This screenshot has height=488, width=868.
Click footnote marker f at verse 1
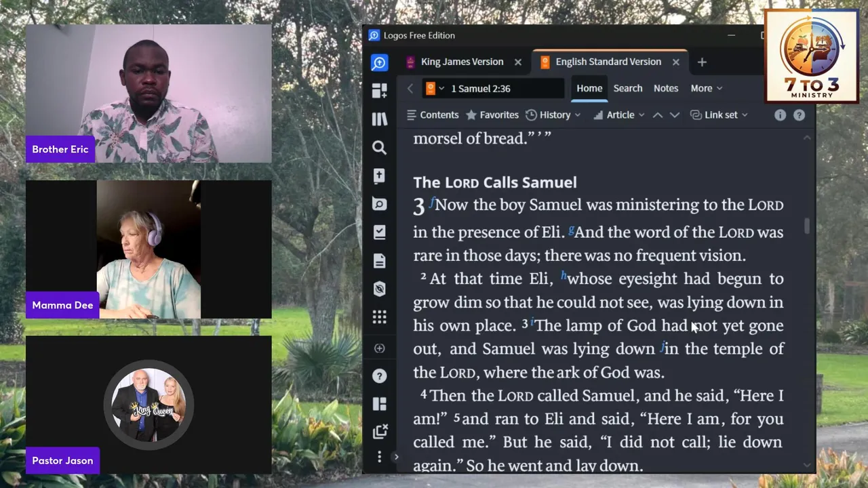click(431, 201)
